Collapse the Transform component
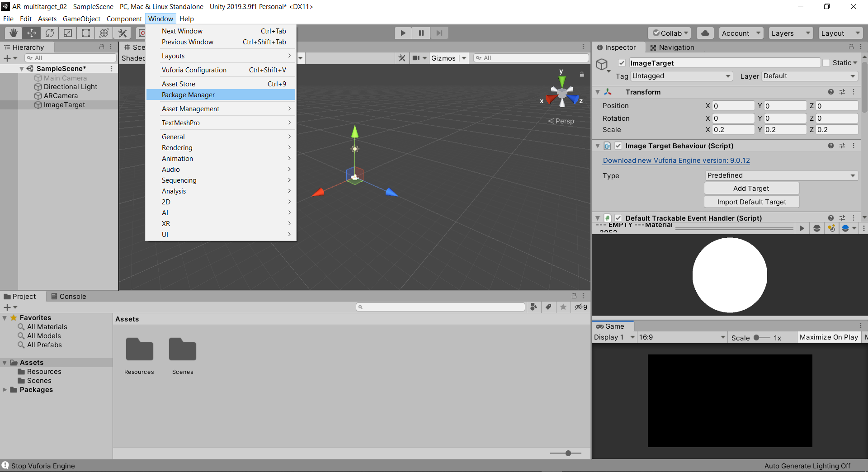The width and height of the screenshot is (868, 472). click(x=598, y=92)
